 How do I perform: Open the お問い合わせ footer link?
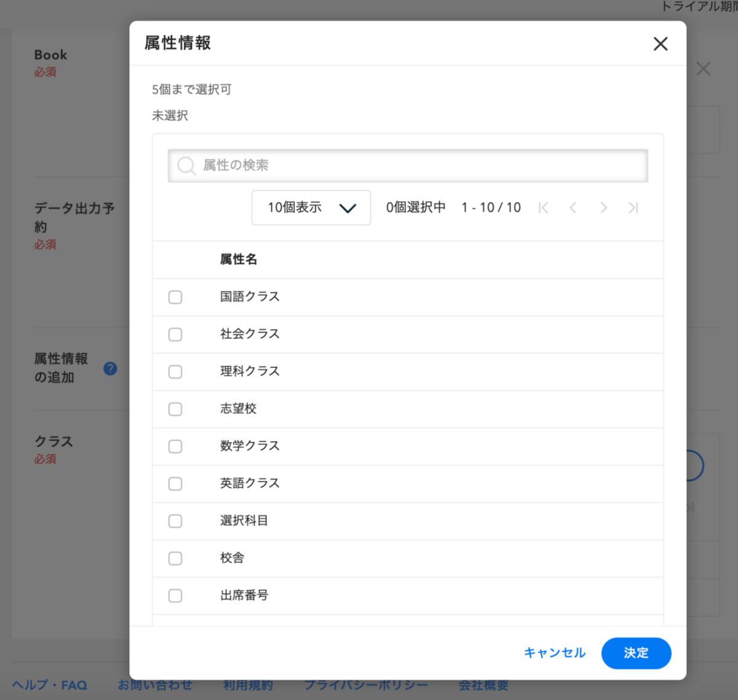pyautogui.click(x=155, y=685)
